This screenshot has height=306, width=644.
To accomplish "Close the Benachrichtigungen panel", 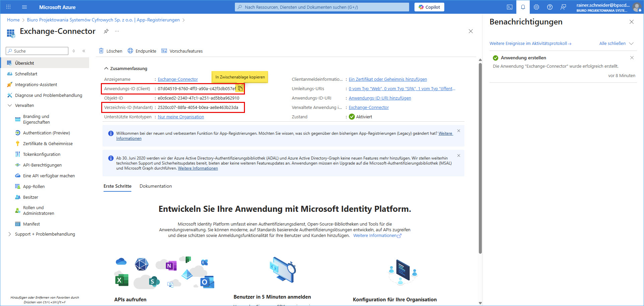I will click(x=632, y=22).
